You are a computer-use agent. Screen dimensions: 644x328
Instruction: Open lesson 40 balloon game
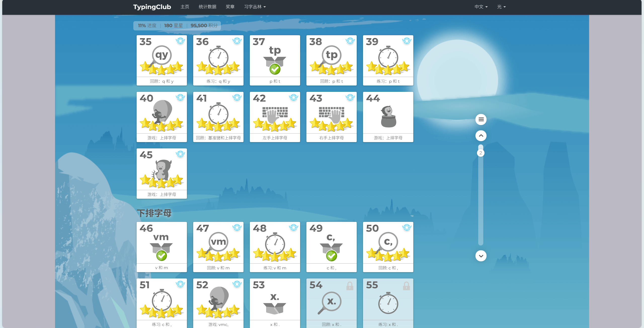[162, 117]
